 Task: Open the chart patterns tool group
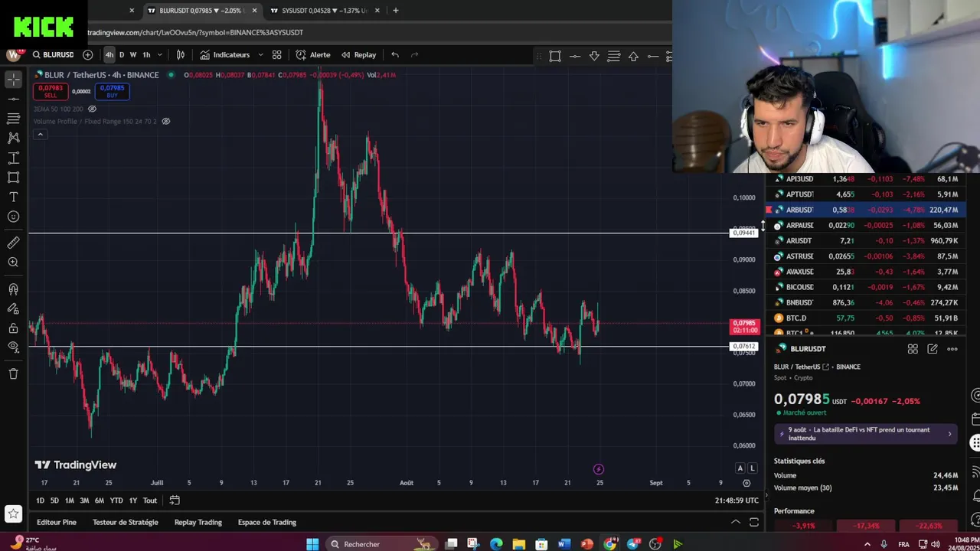click(13, 138)
